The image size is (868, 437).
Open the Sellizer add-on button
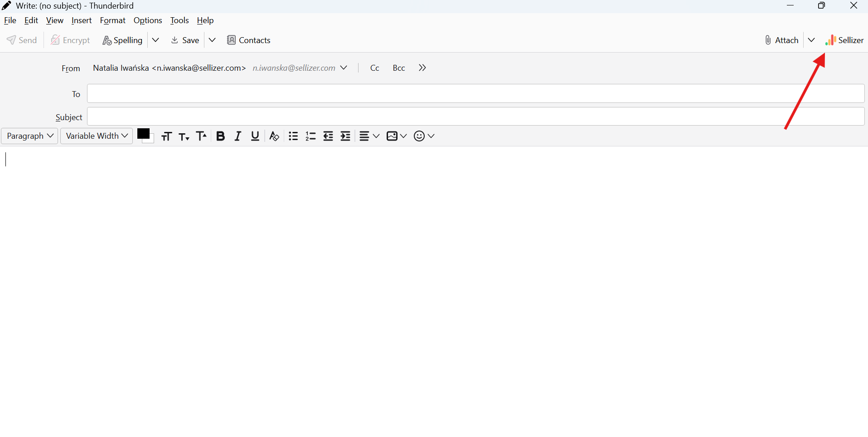point(844,40)
